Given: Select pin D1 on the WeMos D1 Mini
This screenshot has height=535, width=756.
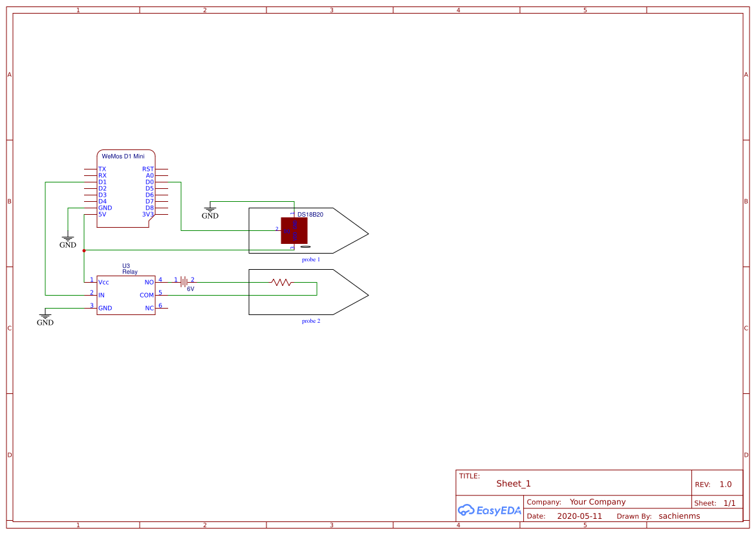Looking at the screenshot, I should [x=102, y=182].
